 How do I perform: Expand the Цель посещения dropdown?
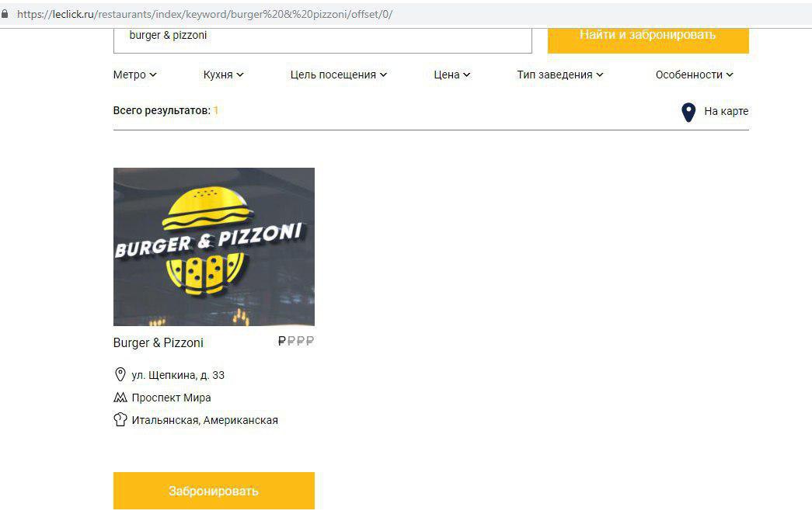click(339, 75)
